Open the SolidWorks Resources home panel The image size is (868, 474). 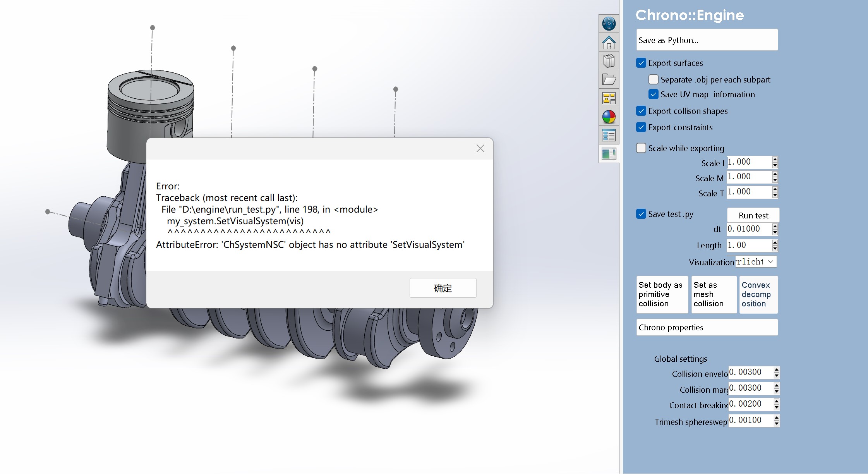click(609, 42)
